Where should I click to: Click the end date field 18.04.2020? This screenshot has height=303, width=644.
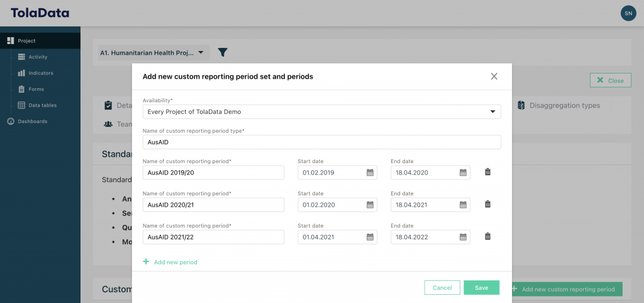pos(430,173)
